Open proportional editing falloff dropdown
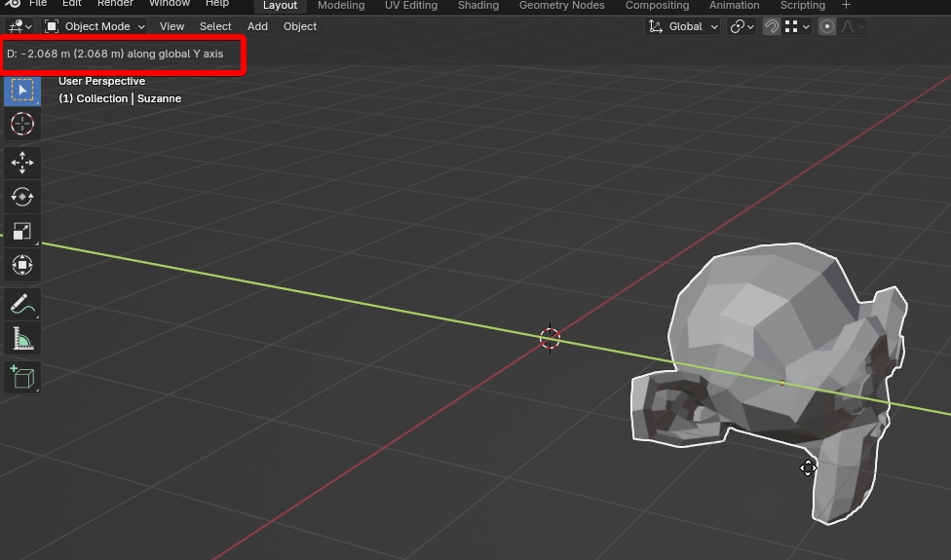This screenshot has width=951, height=560. pos(853,26)
